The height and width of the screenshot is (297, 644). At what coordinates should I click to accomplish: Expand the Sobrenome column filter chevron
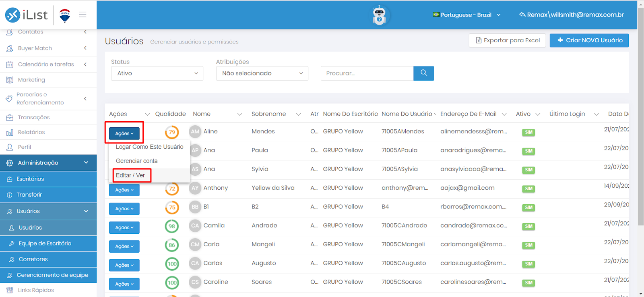point(299,114)
